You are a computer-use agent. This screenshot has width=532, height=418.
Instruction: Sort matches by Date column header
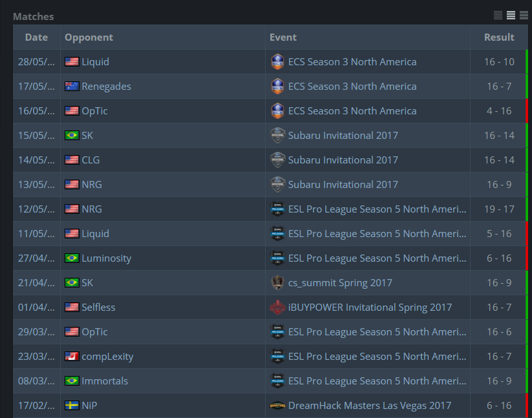(36, 37)
